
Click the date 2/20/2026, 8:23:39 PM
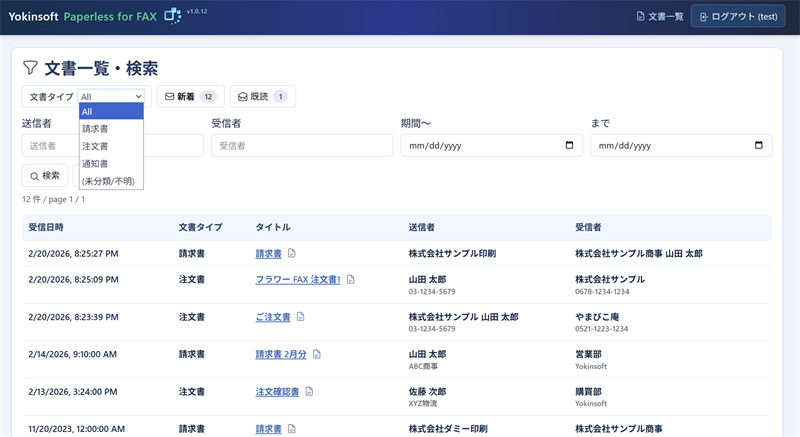coord(73,317)
